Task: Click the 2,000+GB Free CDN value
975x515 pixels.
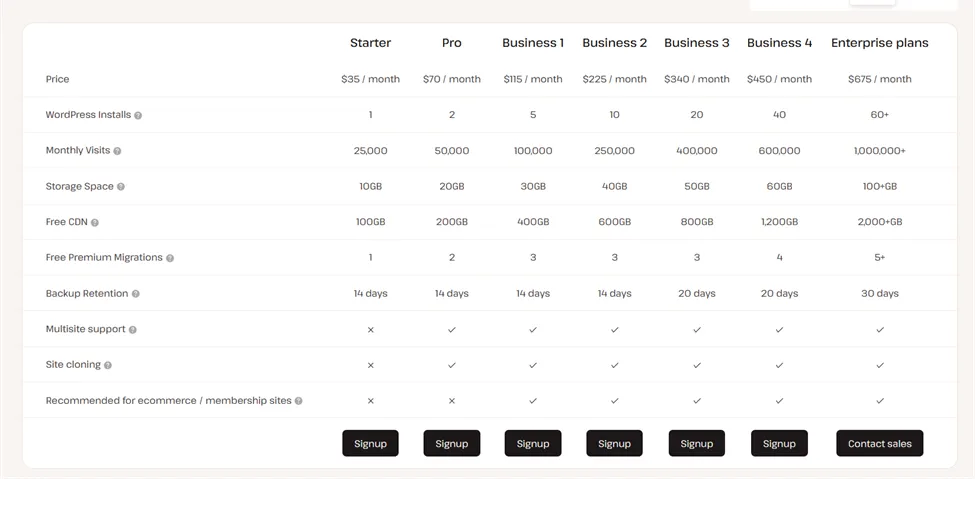Action: pos(880,222)
